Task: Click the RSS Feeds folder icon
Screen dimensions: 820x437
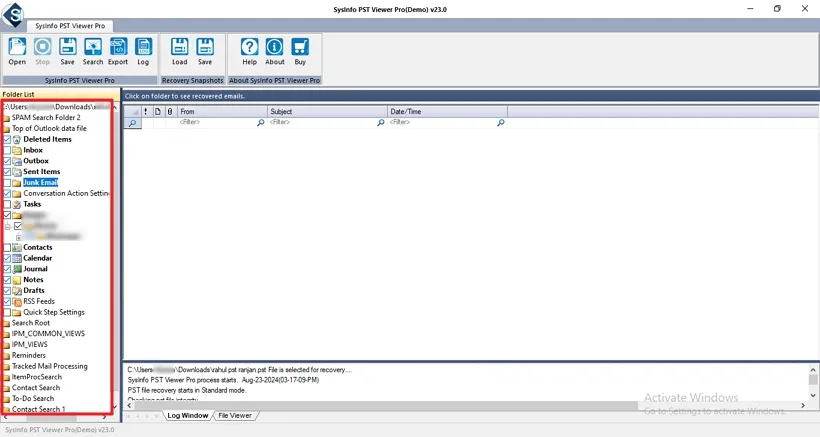Action: coord(17,302)
